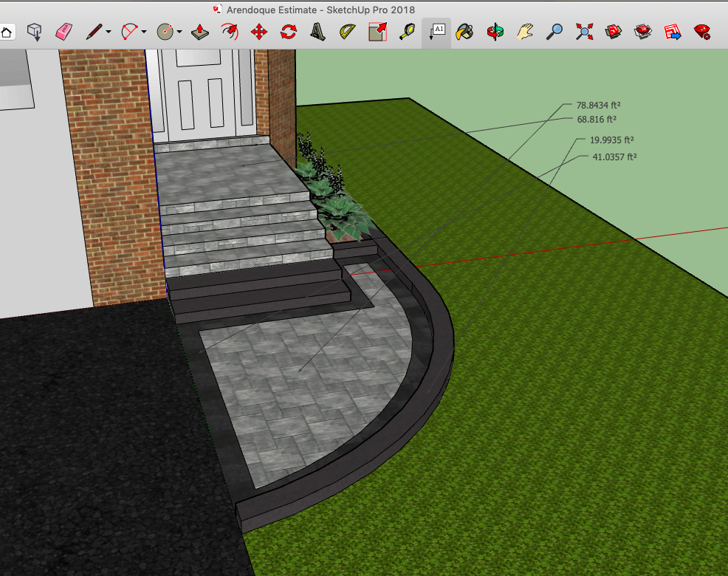The image size is (728, 576).
Task: Click the 68.816 ft² area label
Action: [597, 120]
